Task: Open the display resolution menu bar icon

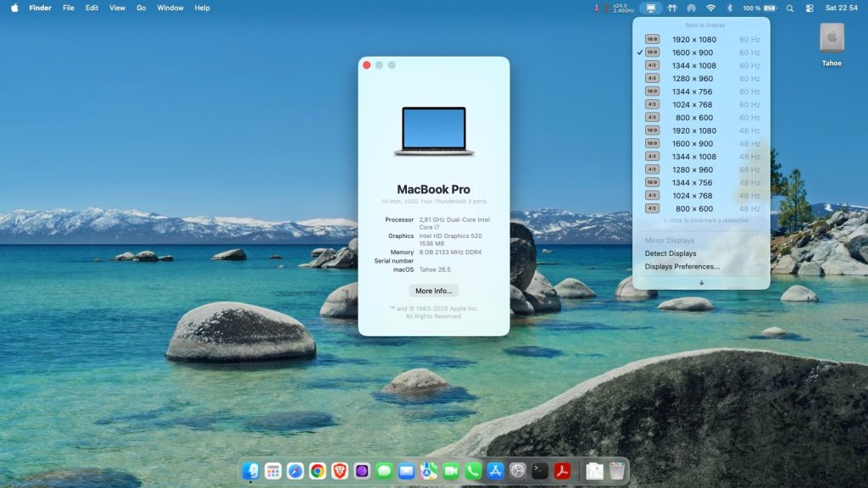Action: pos(650,8)
